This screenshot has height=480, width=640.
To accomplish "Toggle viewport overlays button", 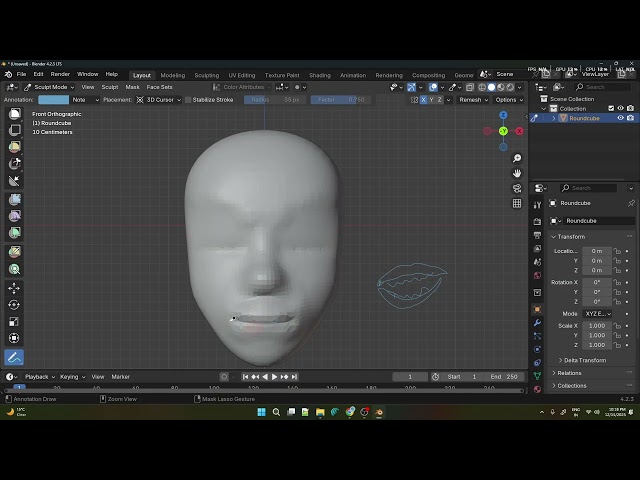I will (x=433, y=87).
